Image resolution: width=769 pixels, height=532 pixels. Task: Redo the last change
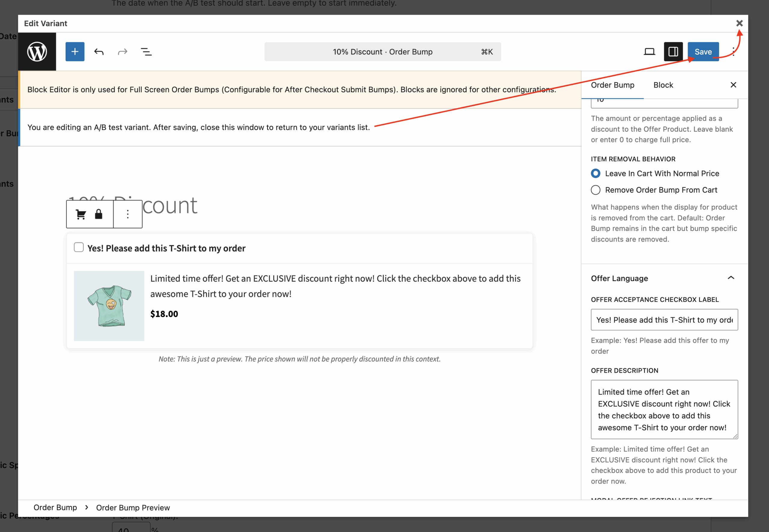pos(122,52)
